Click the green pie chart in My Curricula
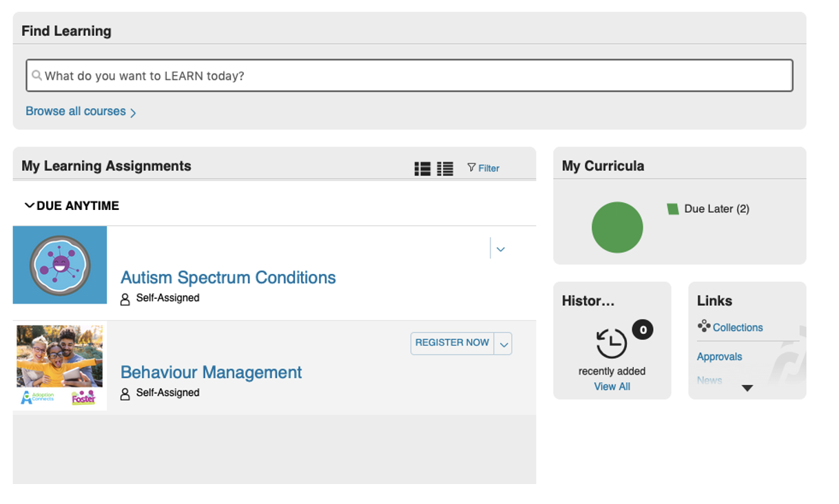 [617, 227]
